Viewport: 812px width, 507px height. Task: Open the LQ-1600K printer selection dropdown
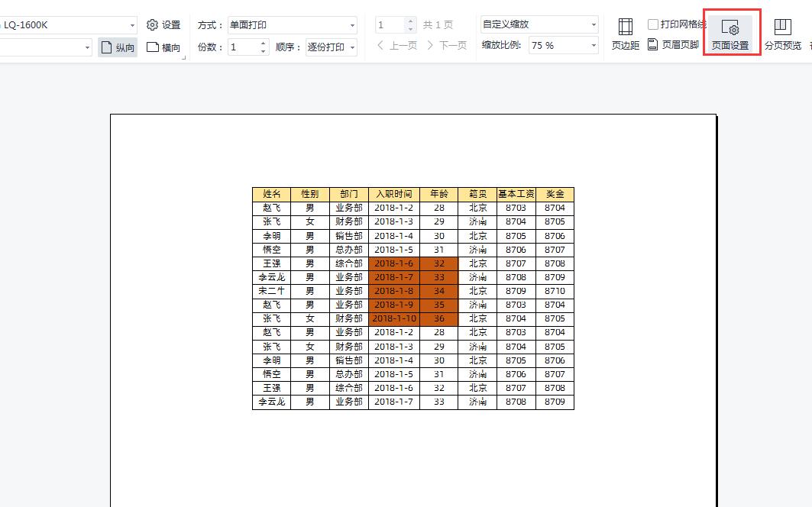click(130, 24)
